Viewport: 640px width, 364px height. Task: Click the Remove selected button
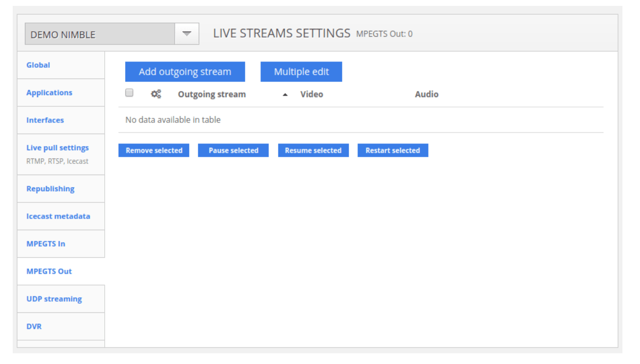[154, 150]
